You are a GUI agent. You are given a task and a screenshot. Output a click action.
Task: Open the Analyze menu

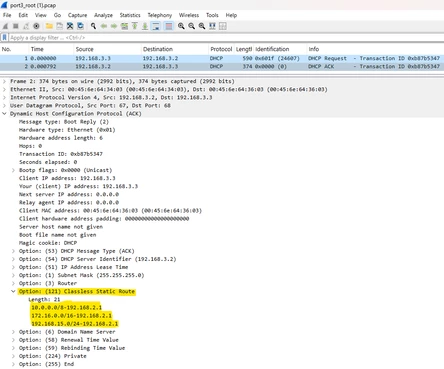coord(103,15)
